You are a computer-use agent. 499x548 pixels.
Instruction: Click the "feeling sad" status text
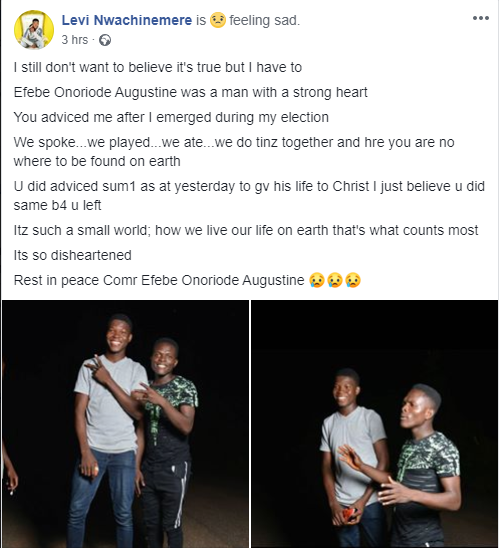[265, 20]
